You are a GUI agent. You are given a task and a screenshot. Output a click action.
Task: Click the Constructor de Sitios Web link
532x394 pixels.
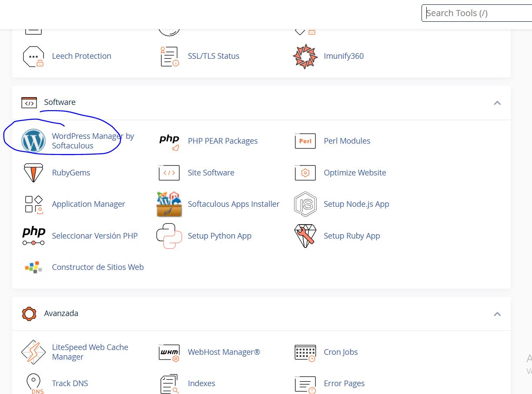(97, 267)
